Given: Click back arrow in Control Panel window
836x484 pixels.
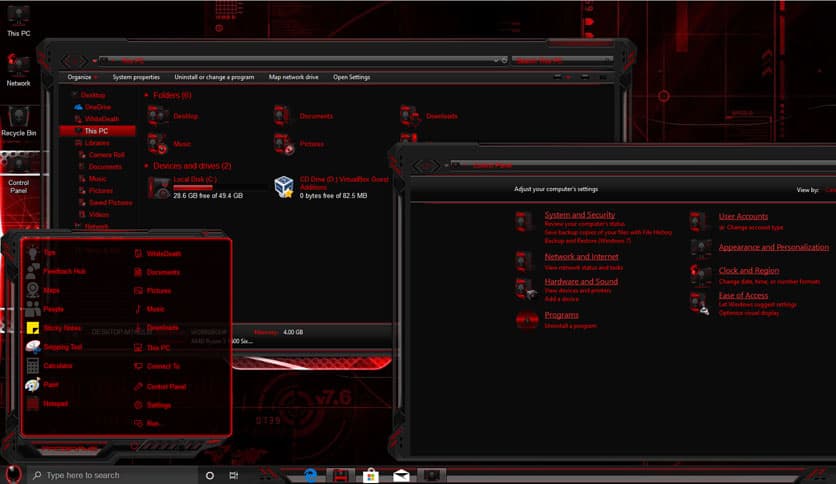Looking at the screenshot, I should click(x=419, y=166).
